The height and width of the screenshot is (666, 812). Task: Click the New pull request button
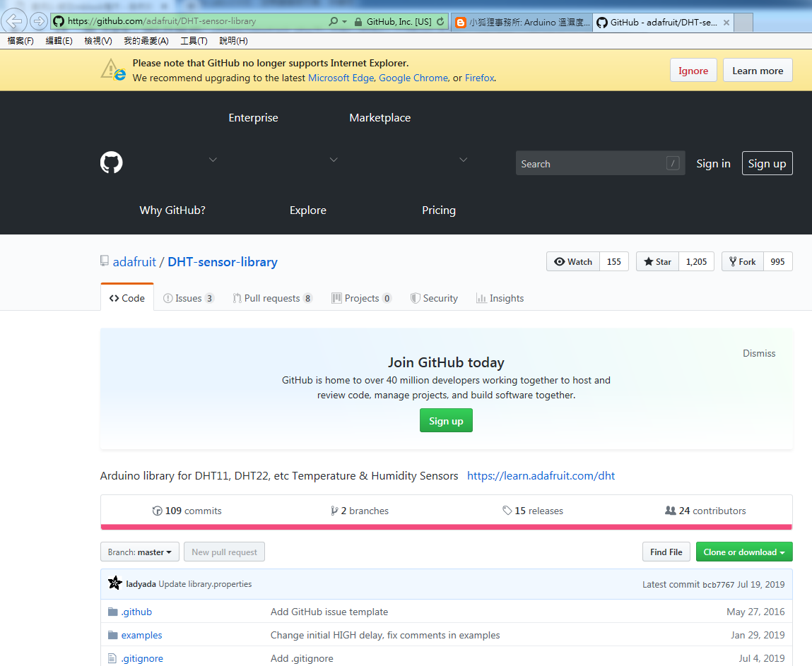[224, 552]
